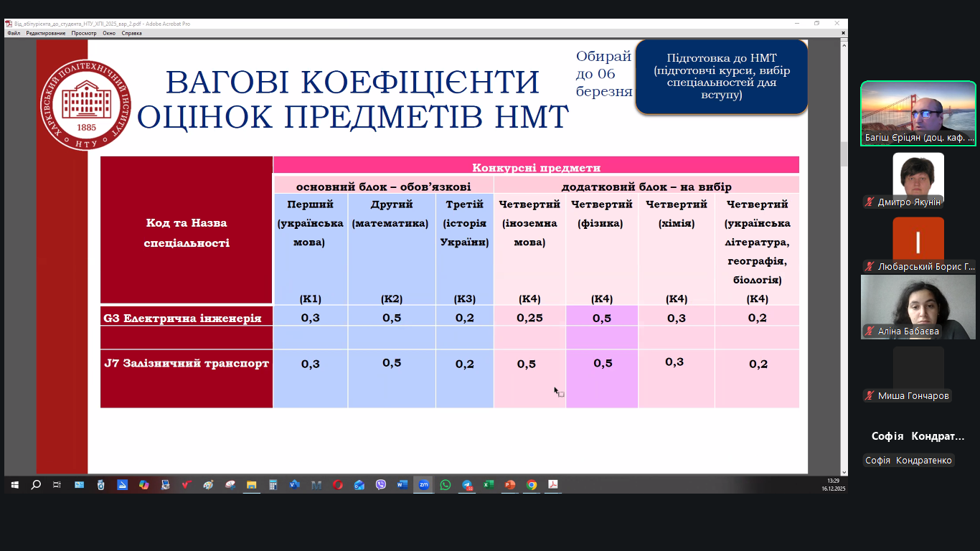Click the Миша Гончаров name label
The height and width of the screenshot is (551, 980).
(913, 396)
